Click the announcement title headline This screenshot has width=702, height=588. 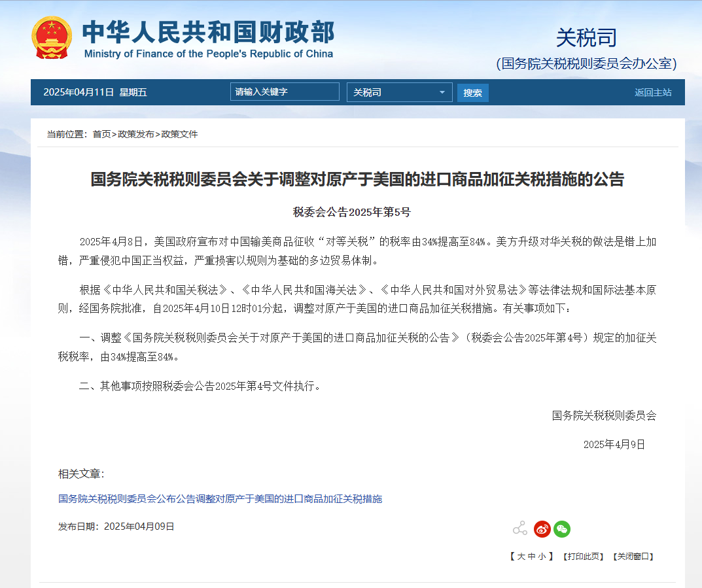357,179
